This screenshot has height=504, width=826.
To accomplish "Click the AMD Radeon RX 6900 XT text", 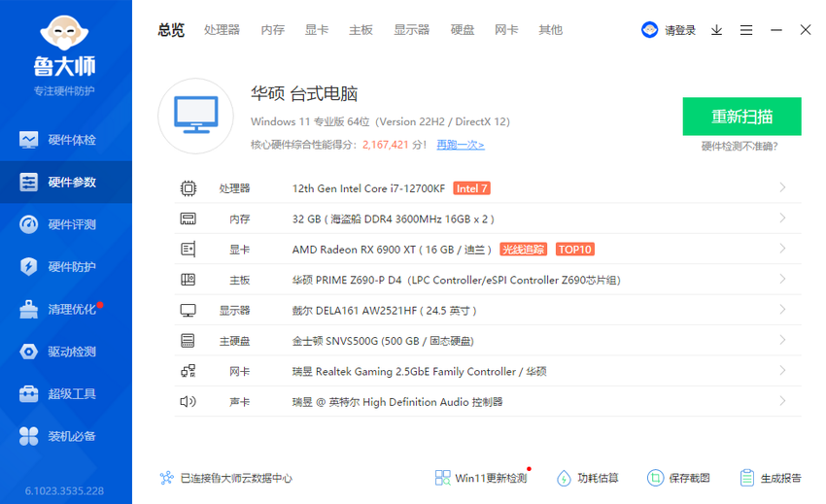I will 354,250.
